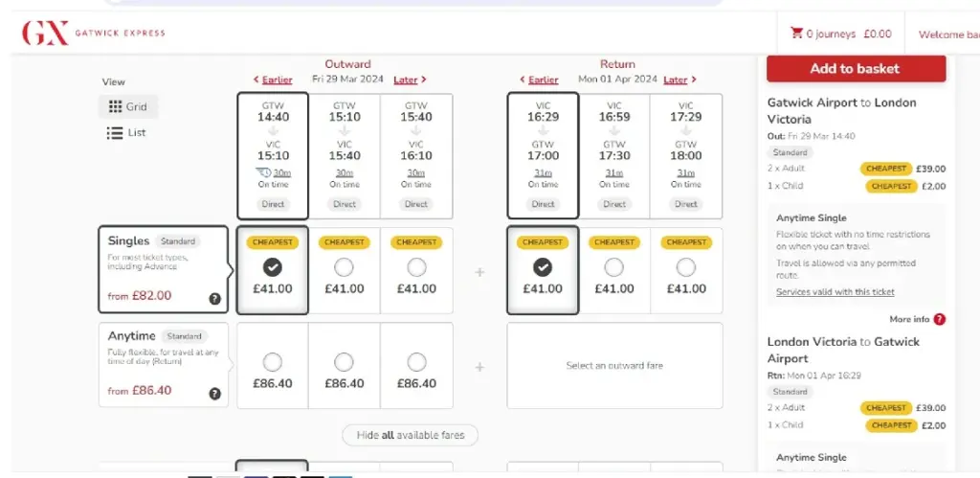Select the Anytime Standard fare row card
The image size is (980, 478).
164,364
